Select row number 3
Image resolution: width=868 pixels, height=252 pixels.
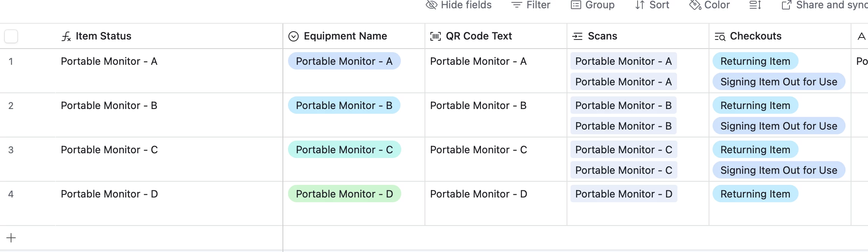coord(11,150)
